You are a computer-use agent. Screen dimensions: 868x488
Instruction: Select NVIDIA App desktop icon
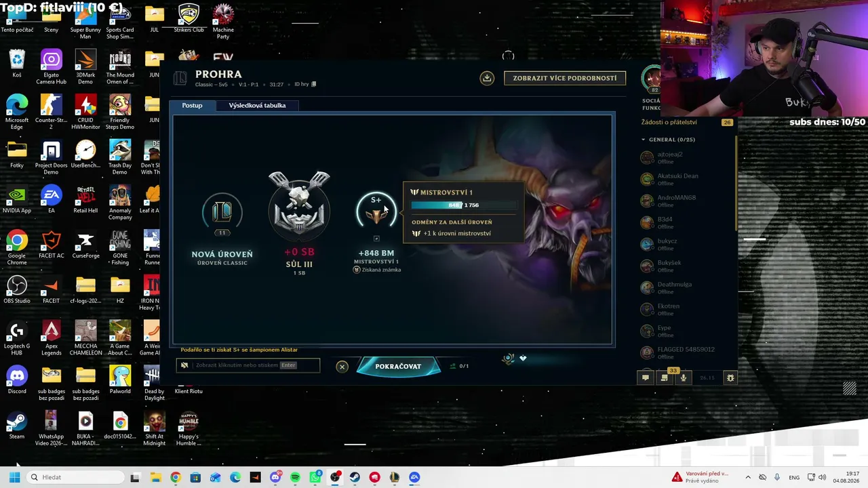(x=17, y=200)
